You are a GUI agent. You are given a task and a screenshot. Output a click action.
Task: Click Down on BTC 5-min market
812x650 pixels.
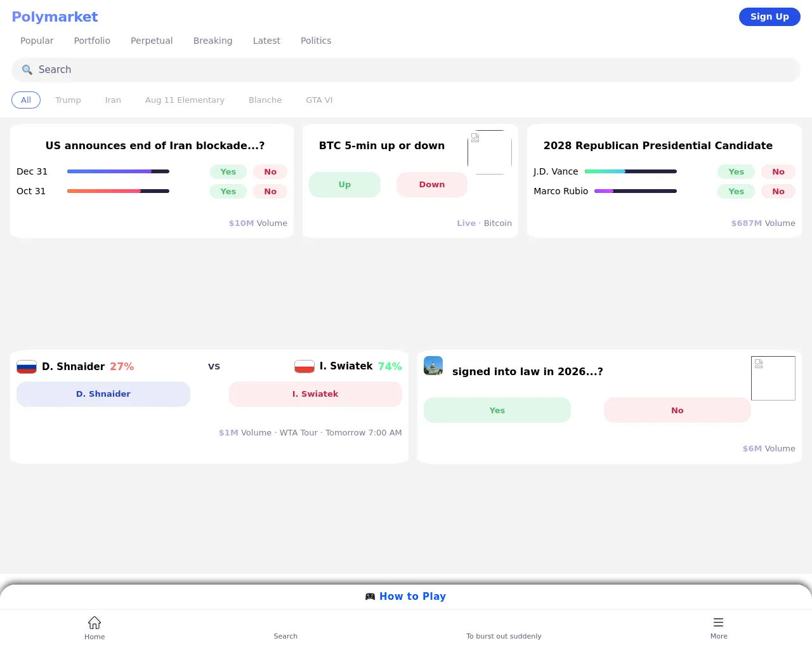(x=432, y=185)
